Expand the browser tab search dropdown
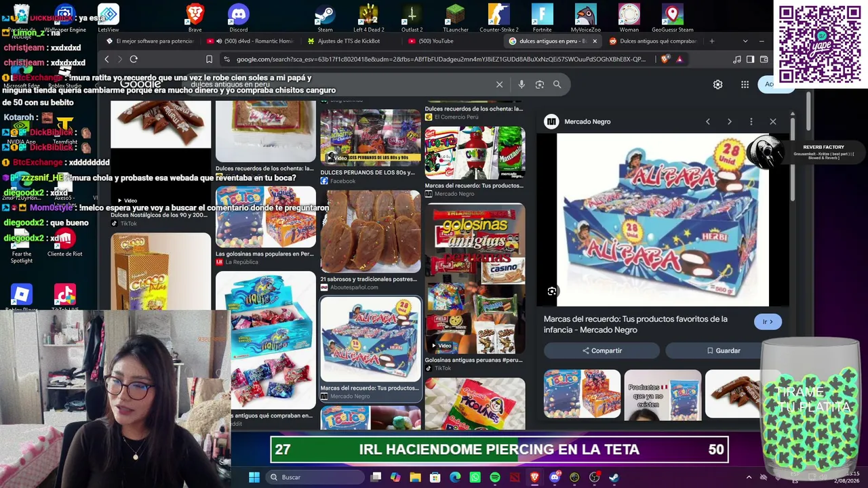 click(x=745, y=41)
